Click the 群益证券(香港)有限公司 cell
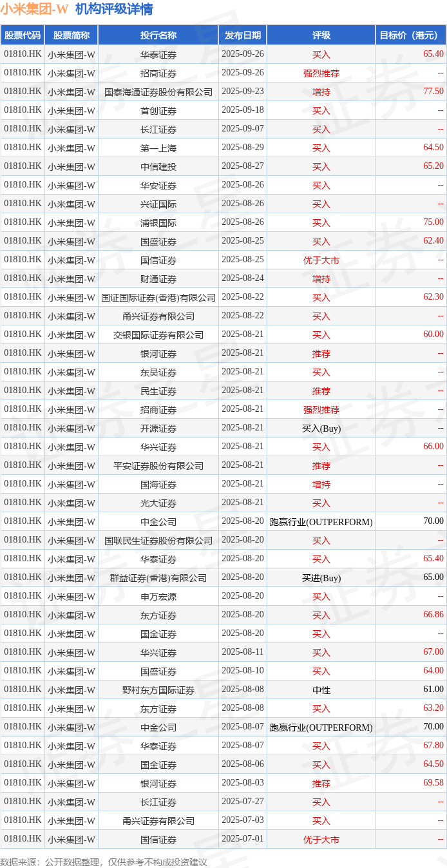The image size is (447, 868). 158,578
